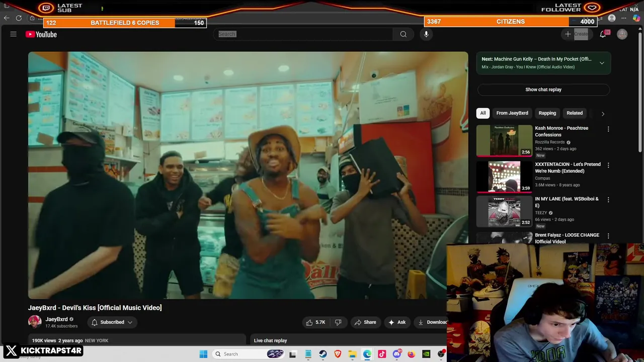The image size is (644, 362).
Task: Go back with the browser back arrow
Action: click(x=7, y=18)
